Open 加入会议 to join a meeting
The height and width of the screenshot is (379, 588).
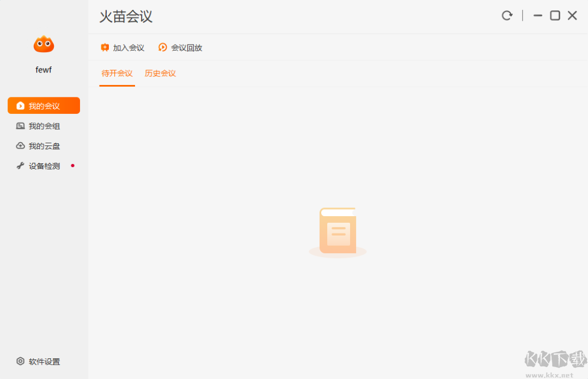(x=122, y=47)
